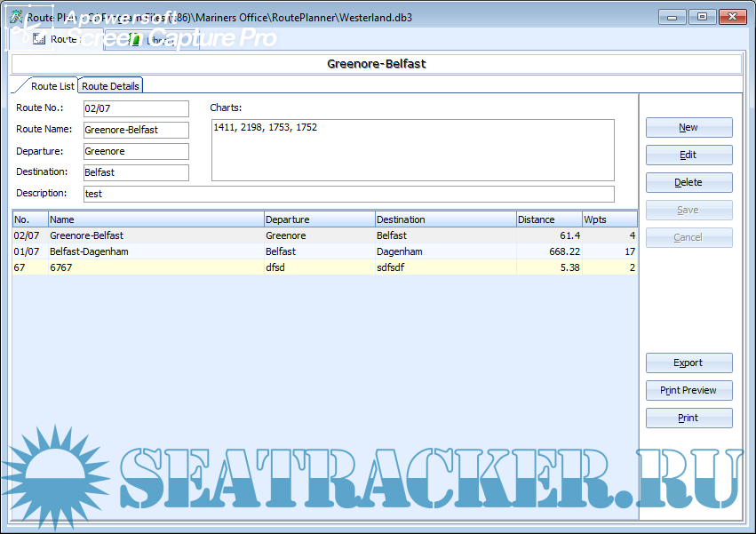Screen dimensions: 756x534
Task: Click into the Route No. field
Action: coord(135,108)
